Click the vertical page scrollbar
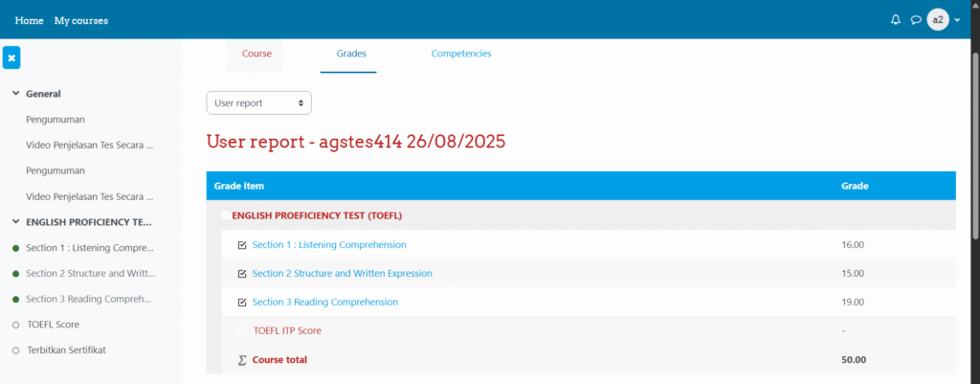The height and width of the screenshot is (384, 980). (x=974, y=144)
